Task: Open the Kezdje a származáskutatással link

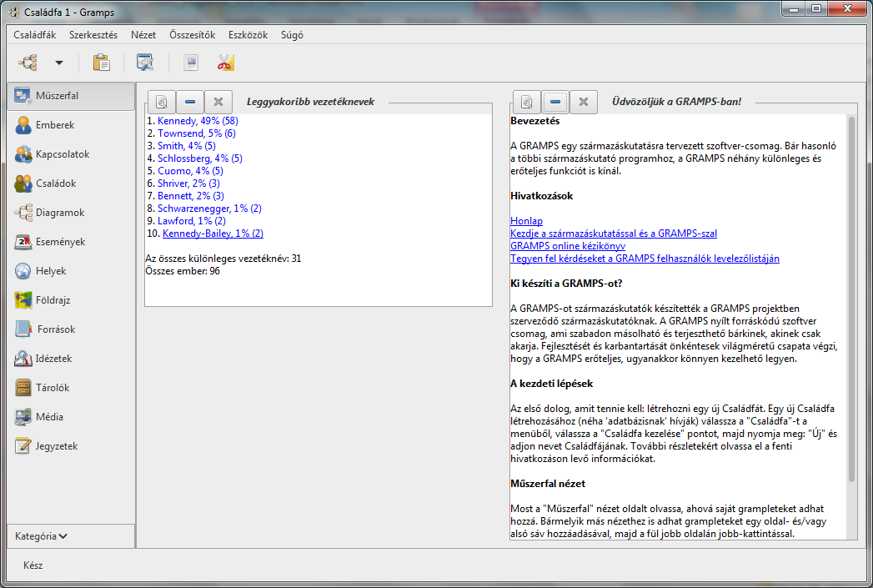Action: coord(614,234)
